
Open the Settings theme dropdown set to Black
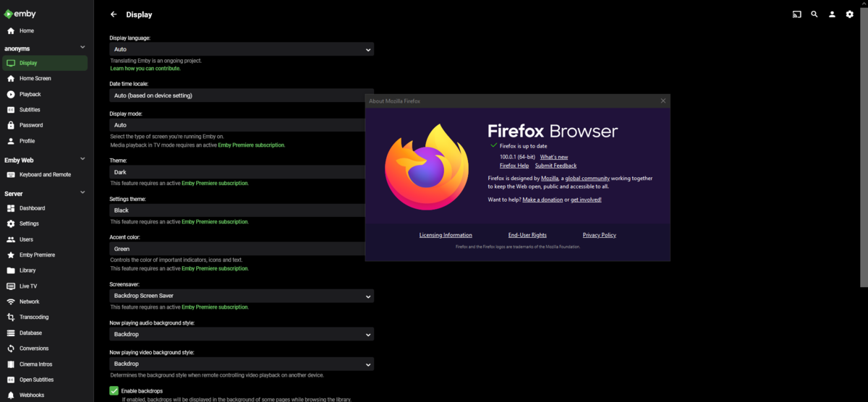[242, 210]
